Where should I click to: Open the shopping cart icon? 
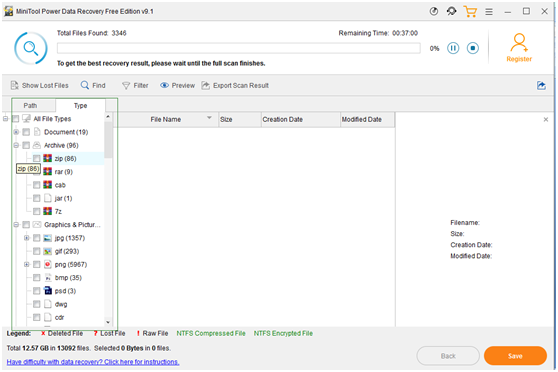click(x=470, y=11)
